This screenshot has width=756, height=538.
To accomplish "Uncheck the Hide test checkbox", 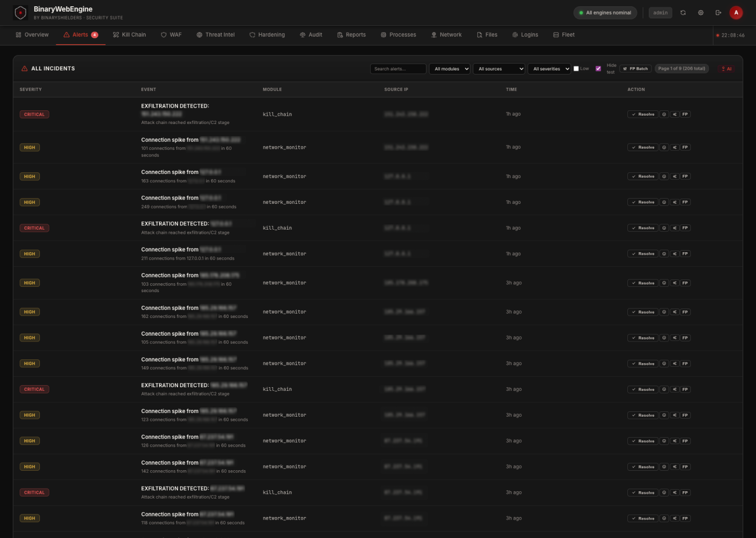I will point(598,69).
